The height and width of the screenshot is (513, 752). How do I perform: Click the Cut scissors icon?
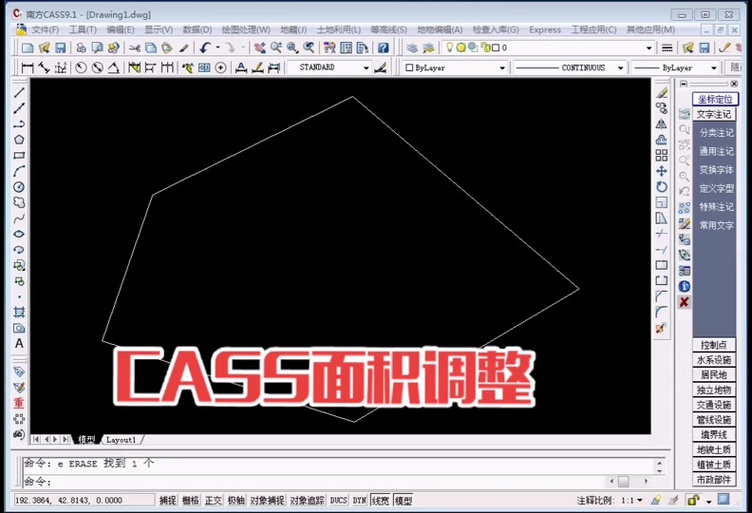tap(135, 47)
